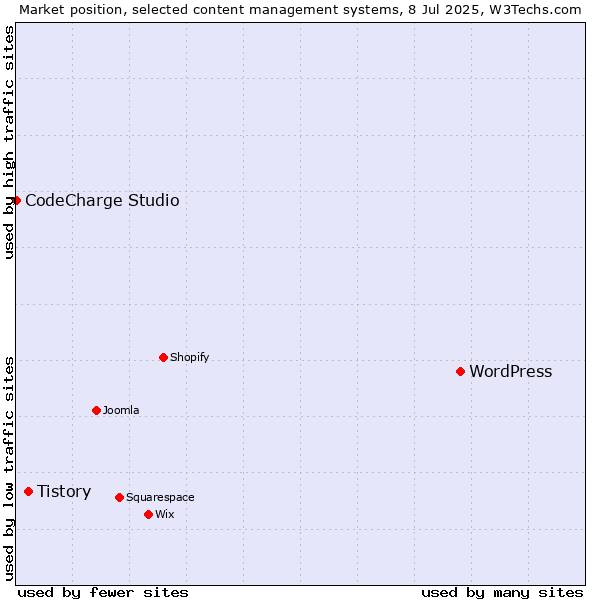
Task: Click the Squarespace red data point
Action: click(x=119, y=497)
